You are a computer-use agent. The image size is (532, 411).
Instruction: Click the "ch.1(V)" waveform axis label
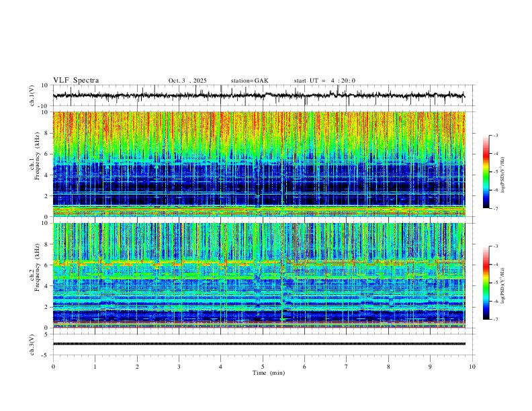click(x=32, y=95)
